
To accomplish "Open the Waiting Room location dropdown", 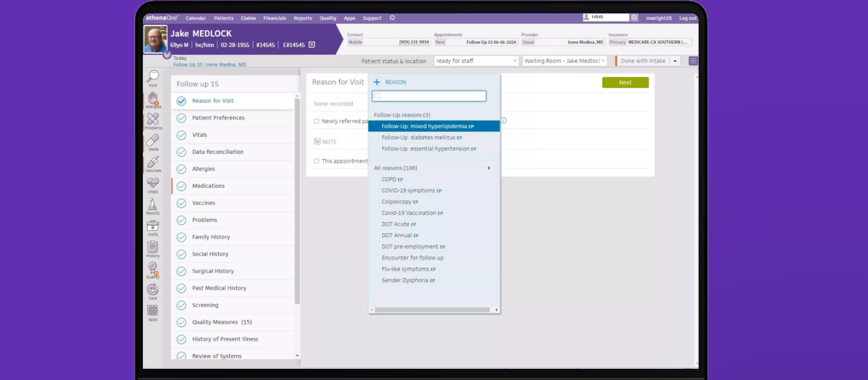I will (564, 61).
